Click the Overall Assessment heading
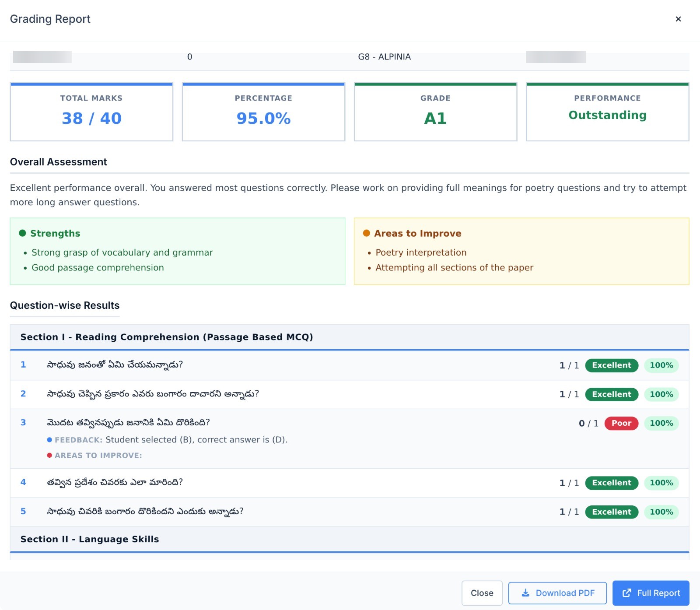 pos(58,162)
